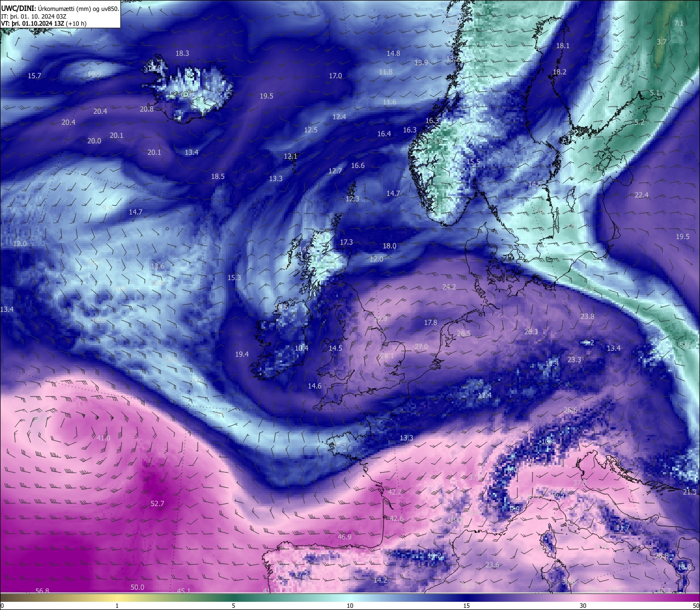The width and height of the screenshot is (700, 610).
Task: Click the 12.4 map value
Action: click(339, 117)
